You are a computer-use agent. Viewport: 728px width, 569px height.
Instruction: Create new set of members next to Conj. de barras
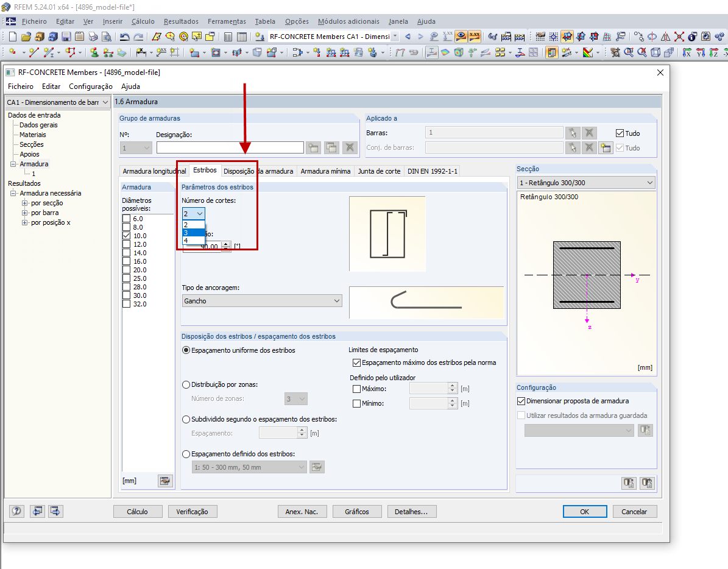pos(606,148)
